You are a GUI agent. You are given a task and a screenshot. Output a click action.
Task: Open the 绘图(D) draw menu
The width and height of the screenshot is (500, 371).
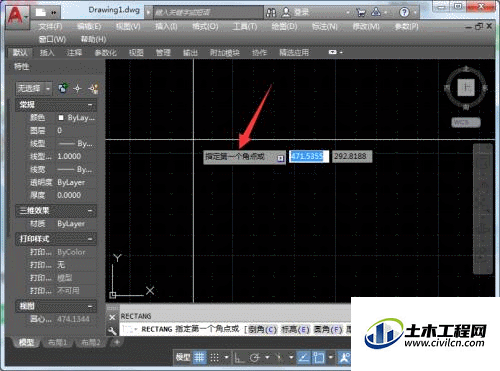(x=284, y=27)
